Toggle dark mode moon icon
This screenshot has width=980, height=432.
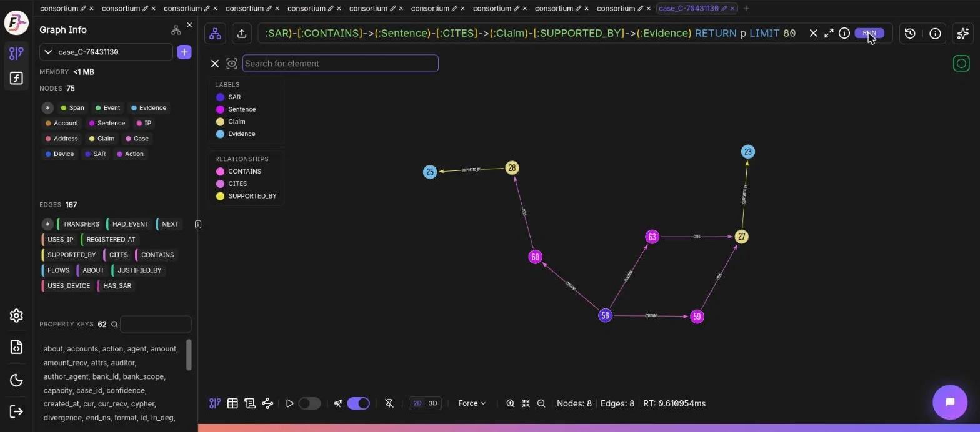(x=16, y=380)
